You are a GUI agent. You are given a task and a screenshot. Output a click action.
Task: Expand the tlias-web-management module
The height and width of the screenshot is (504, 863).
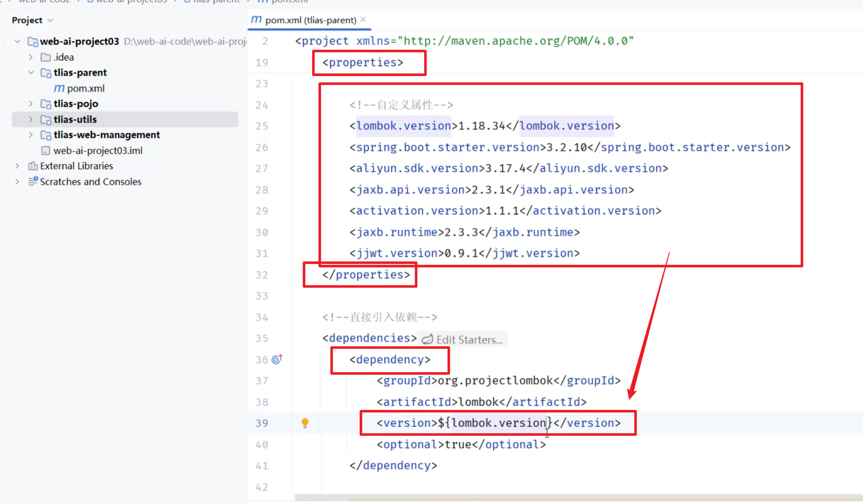point(31,135)
